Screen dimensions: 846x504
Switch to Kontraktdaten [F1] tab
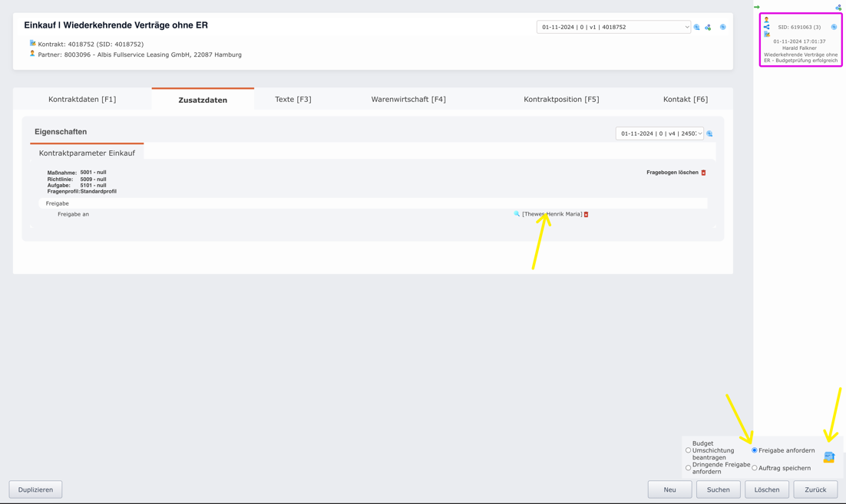pyautogui.click(x=82, y=100)
